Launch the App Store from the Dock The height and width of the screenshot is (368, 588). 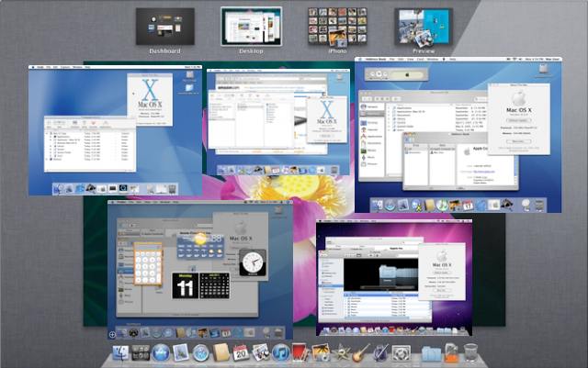(161, 353)
